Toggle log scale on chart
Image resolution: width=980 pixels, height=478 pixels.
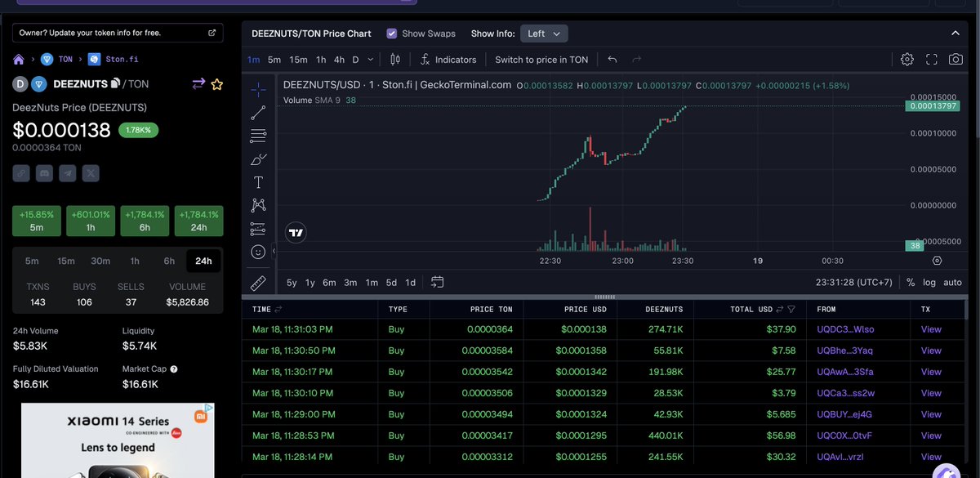pyautogui.click(x=929, y=283)
